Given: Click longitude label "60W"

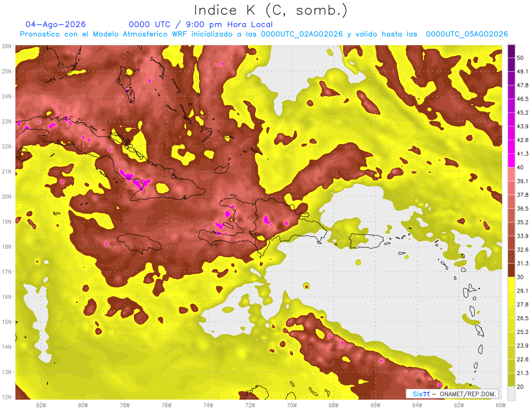Looking at the screenshot, I should pos(501,405).
